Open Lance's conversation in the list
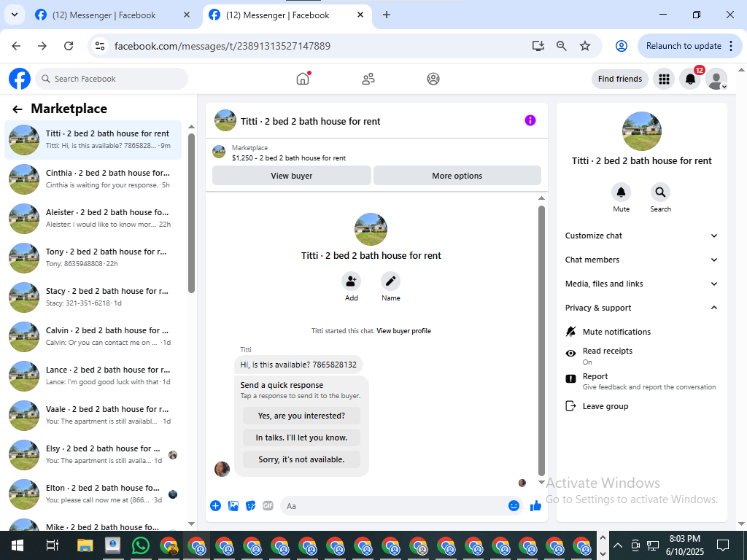 tap(93, 376)
